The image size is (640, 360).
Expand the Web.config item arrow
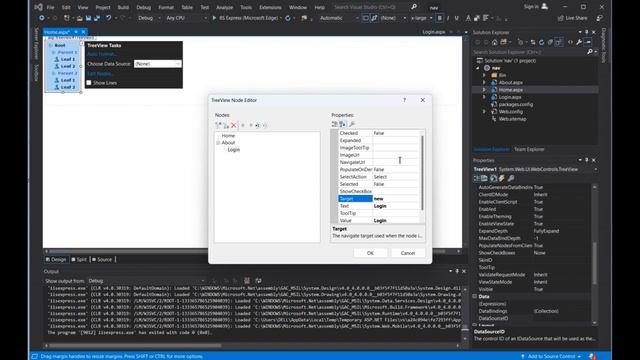pos(484,111)
